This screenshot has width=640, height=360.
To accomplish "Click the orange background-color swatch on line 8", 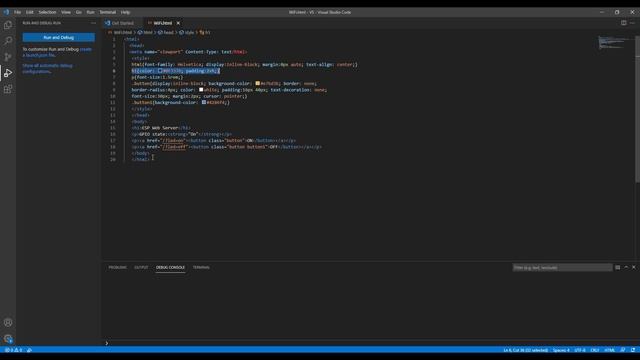I will [258, 83].
